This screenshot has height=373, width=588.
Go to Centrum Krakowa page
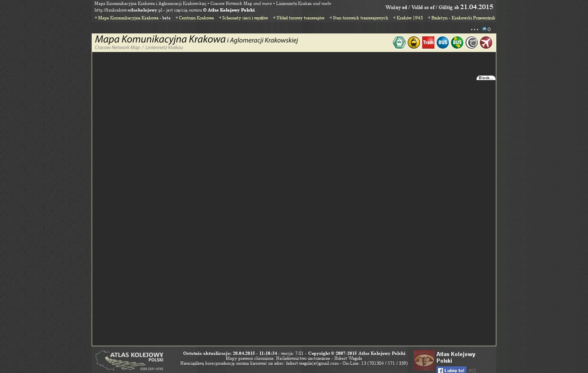click(x=196, y=18)
